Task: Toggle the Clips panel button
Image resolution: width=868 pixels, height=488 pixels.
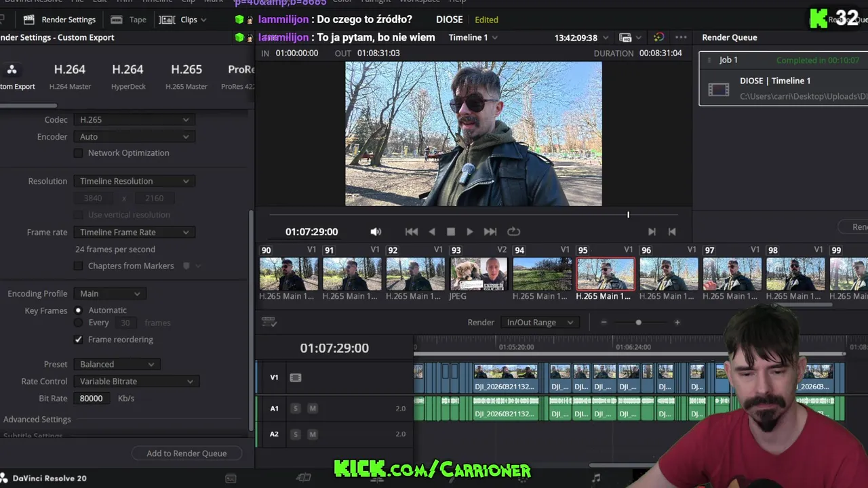Action: [x=182, y=20]
